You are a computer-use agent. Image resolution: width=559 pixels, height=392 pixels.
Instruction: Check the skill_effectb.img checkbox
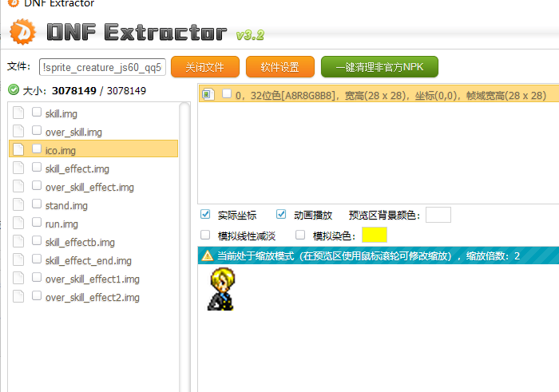[37, 240]
